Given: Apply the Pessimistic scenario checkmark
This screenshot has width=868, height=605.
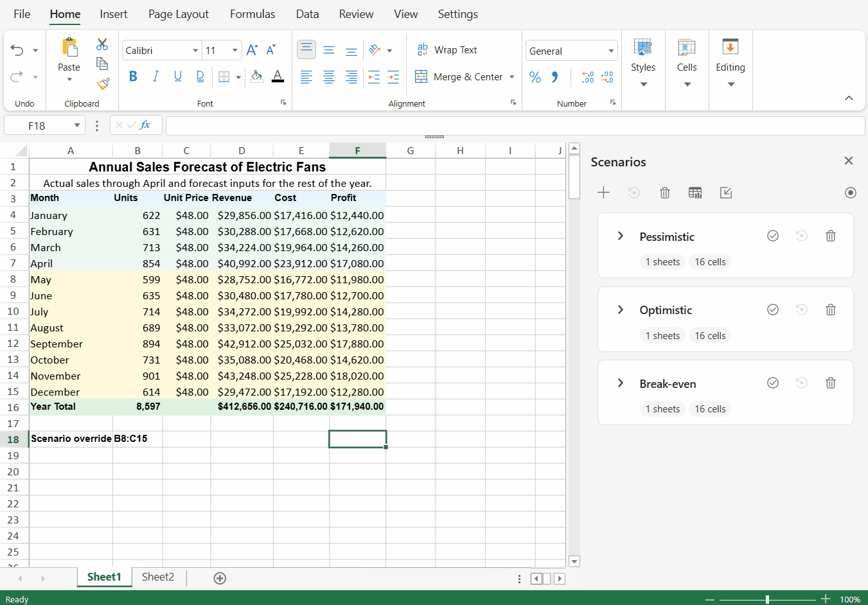Looking at the screenshot, I should (773, 236).
